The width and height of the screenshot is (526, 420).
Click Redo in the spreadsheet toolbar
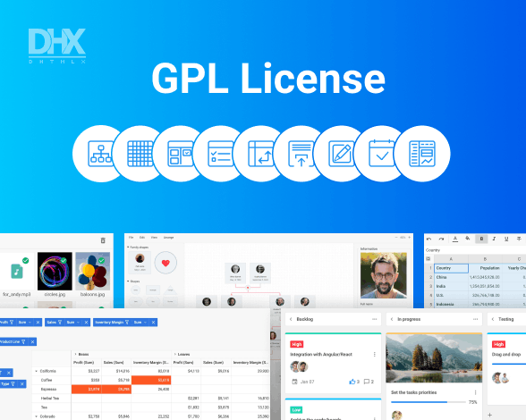click(442, 239)
